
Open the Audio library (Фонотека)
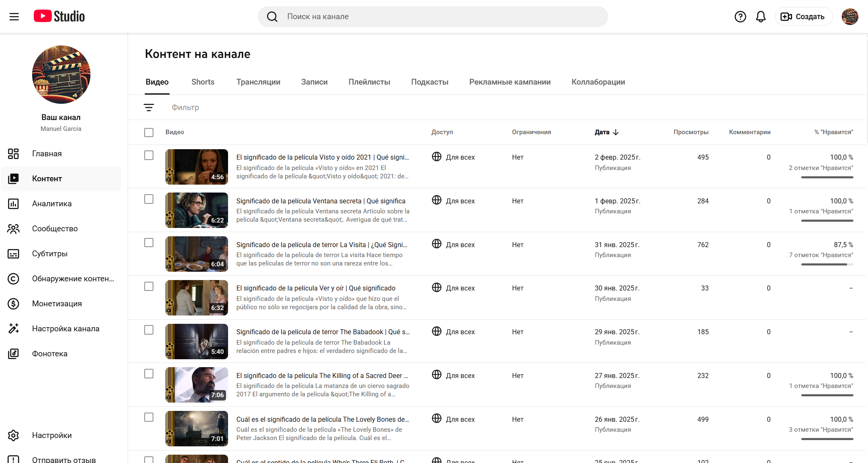50,354
